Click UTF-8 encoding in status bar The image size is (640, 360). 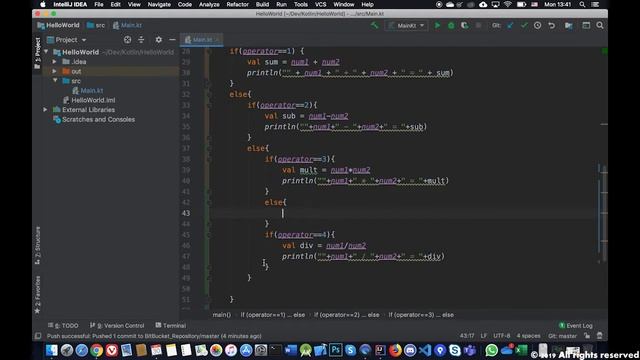(x=502, y=336)
